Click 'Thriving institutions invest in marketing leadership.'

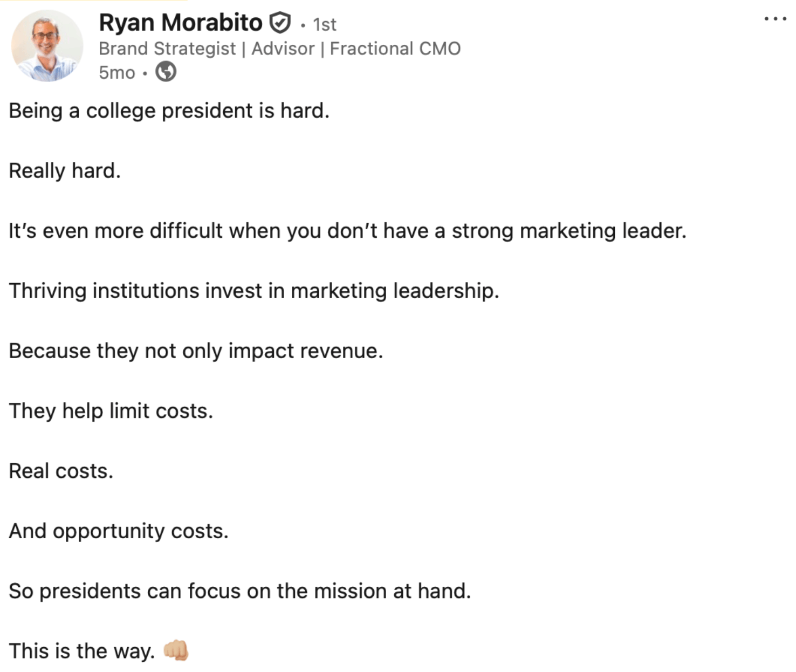(x=254, y=291)
